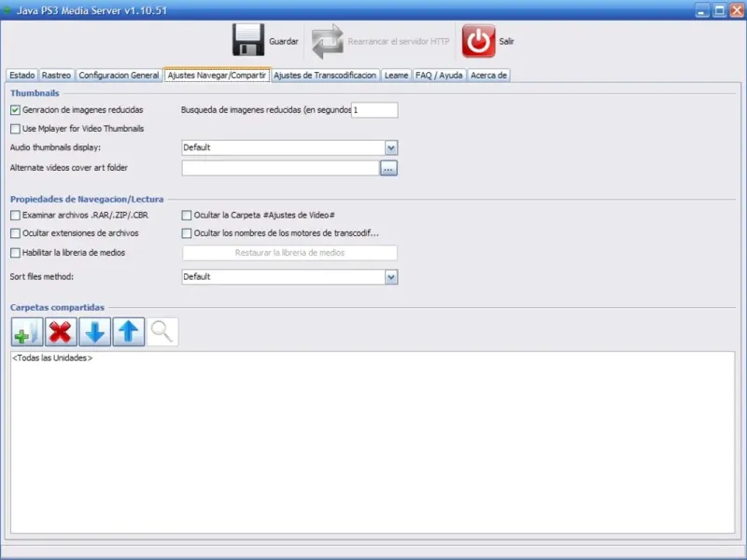Click the Alternate videos cover art folder label
The height and width of the screenshot is (560, 747).
[x=68, y=168]
